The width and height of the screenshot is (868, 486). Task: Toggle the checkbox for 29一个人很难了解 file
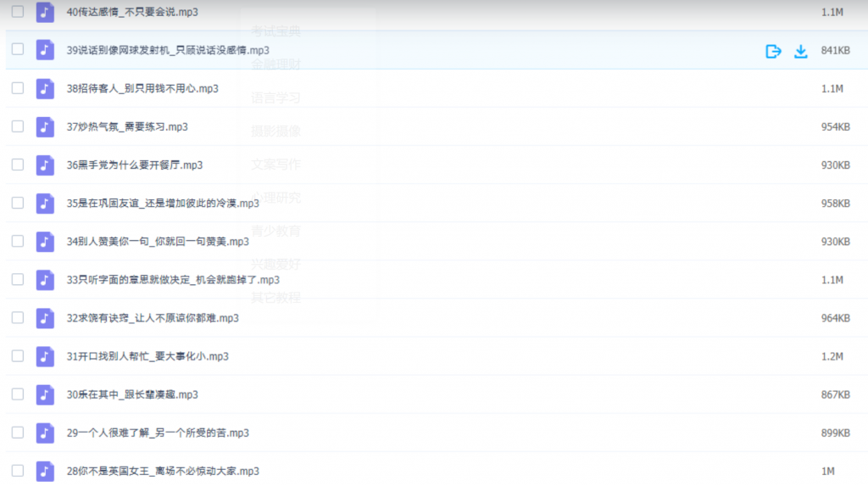pos(18,433)
